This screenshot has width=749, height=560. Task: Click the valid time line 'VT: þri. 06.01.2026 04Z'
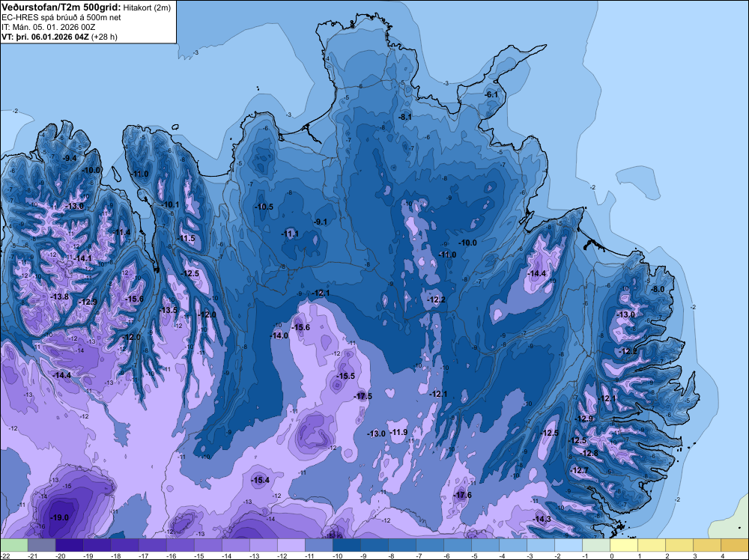[x=46, y=36]
